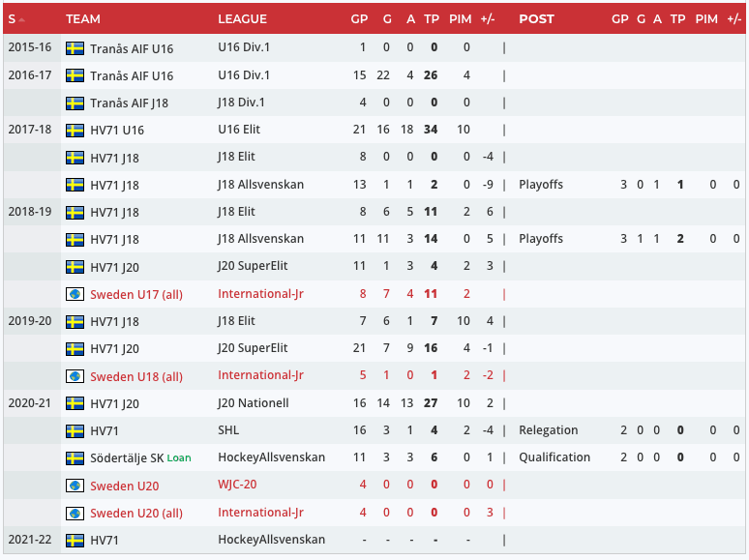Click the POST column header

(x=536, y=19)
